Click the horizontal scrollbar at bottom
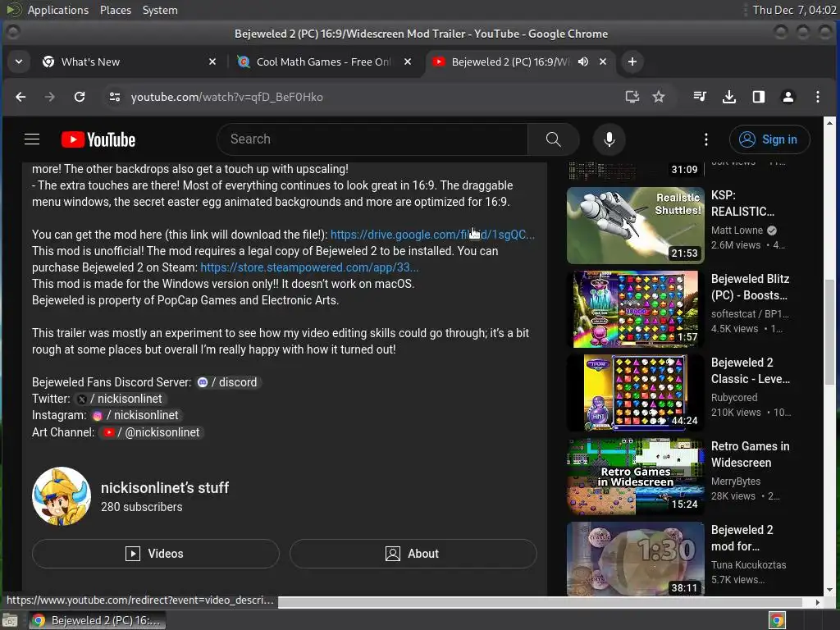The height and width of the screenshot is (630, 840). [x=540, y=602]
